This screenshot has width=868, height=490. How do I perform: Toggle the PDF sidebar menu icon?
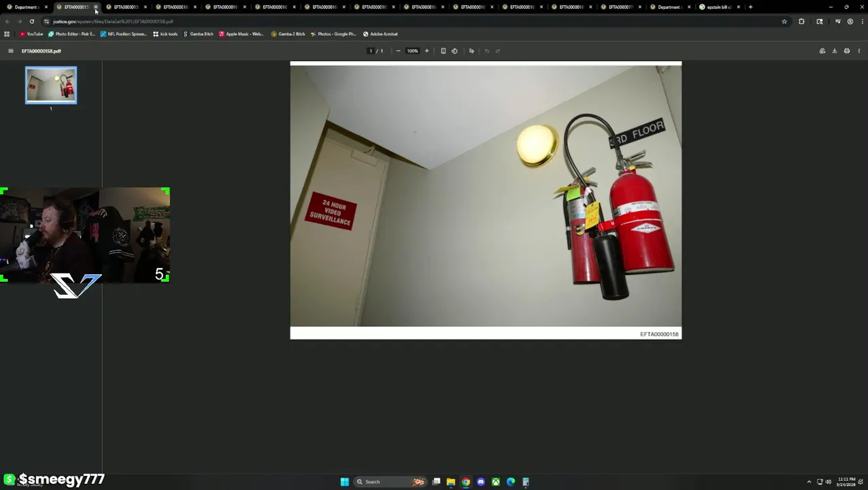click(10, 51)
